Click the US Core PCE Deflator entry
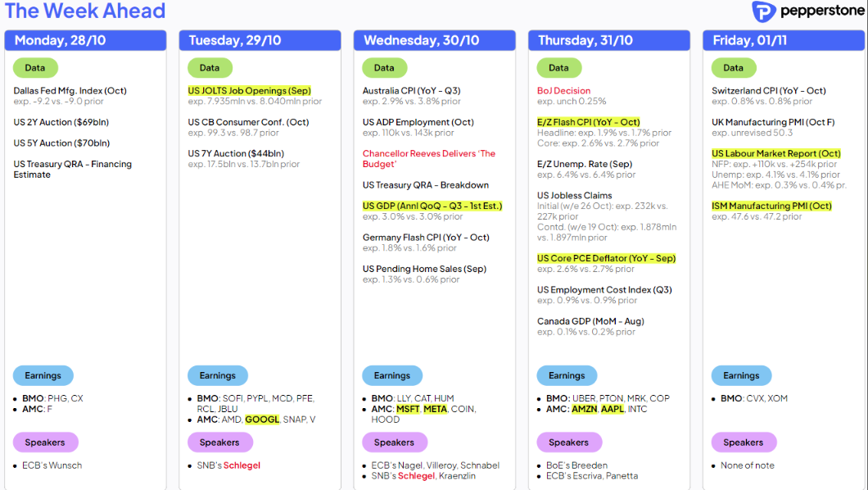Image resolution: width=868 pixels, height=490 pixels. point(606,259)
